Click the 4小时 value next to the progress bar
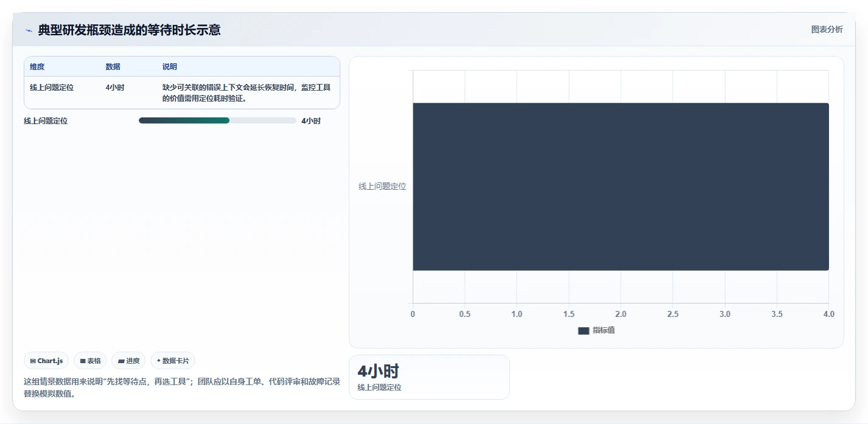 [311, 121]
